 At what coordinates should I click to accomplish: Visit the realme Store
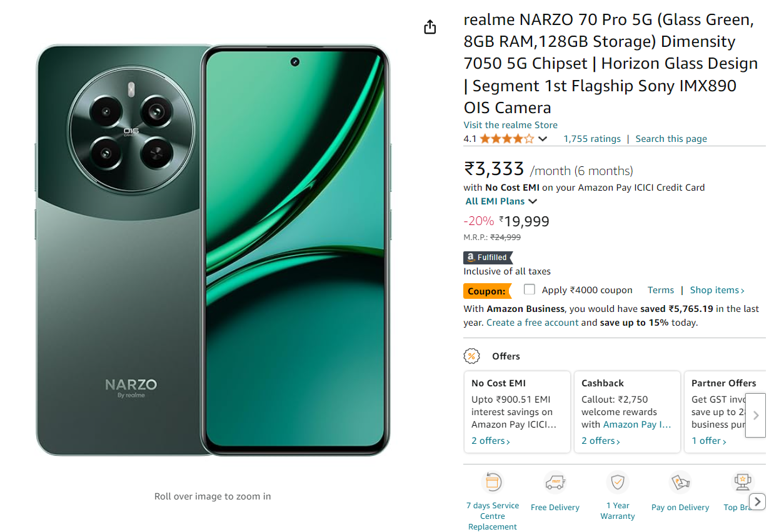pos(510,124)
